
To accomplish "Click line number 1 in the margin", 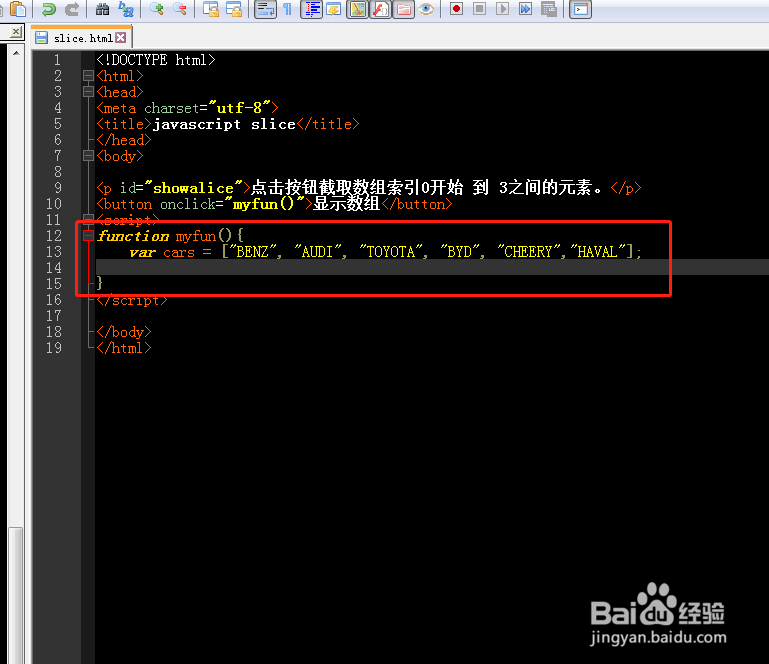I will click(x=57, y=60).
